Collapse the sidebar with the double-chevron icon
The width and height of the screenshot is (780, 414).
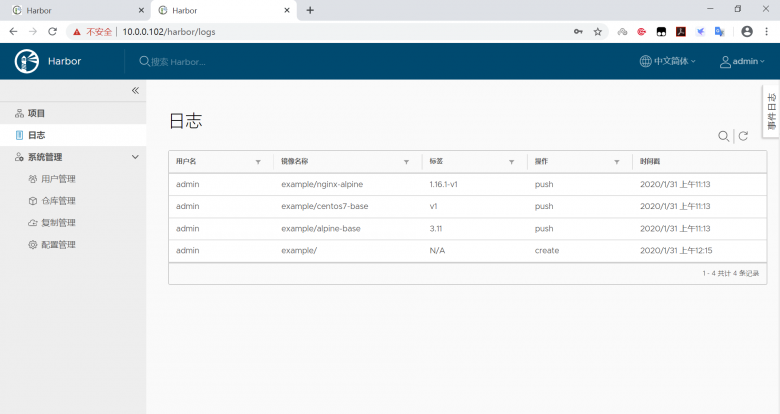(135, 91)
